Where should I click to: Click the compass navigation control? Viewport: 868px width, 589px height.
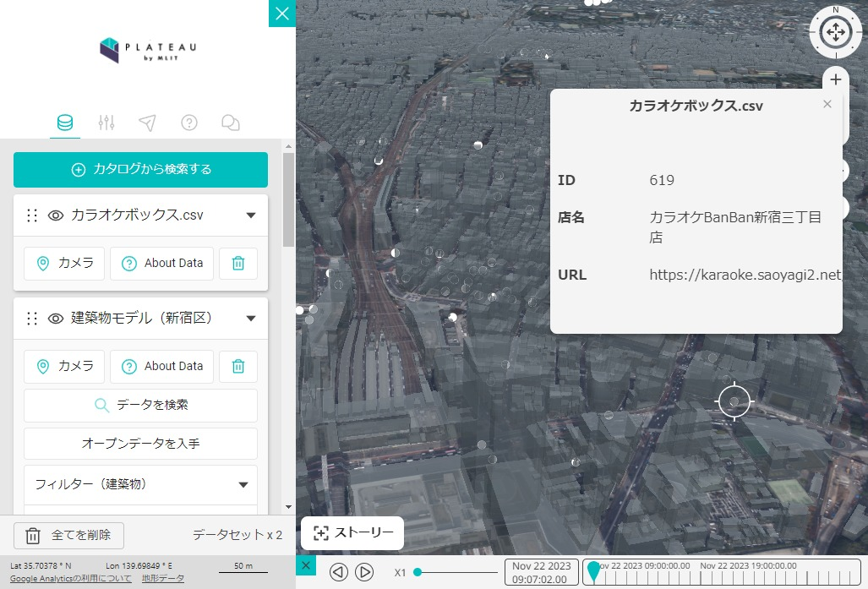835,32
